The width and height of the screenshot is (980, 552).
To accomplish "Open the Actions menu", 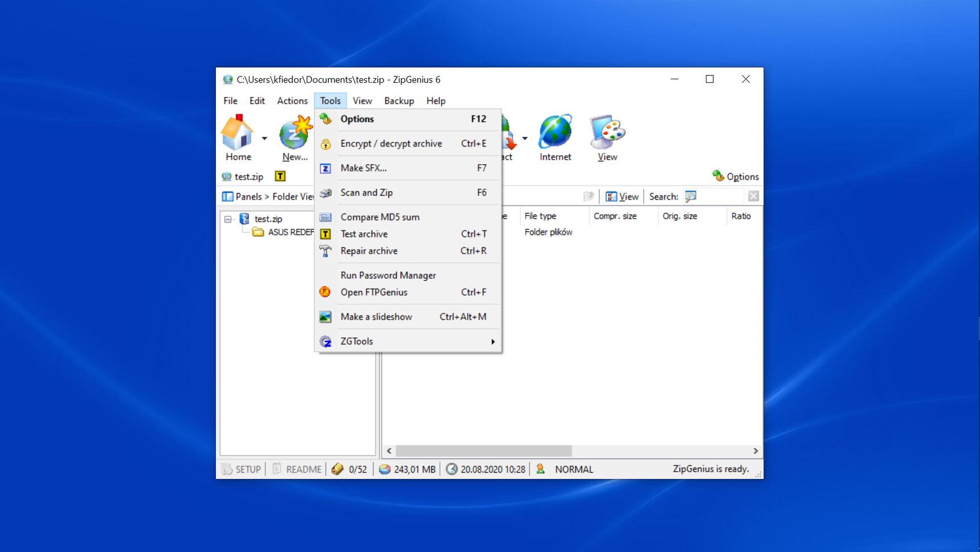I will [292, 101].
